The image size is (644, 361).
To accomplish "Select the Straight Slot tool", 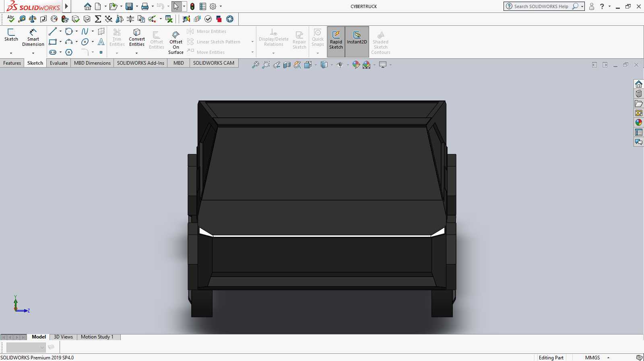I will pyautogui.click(x=53, y=52).
